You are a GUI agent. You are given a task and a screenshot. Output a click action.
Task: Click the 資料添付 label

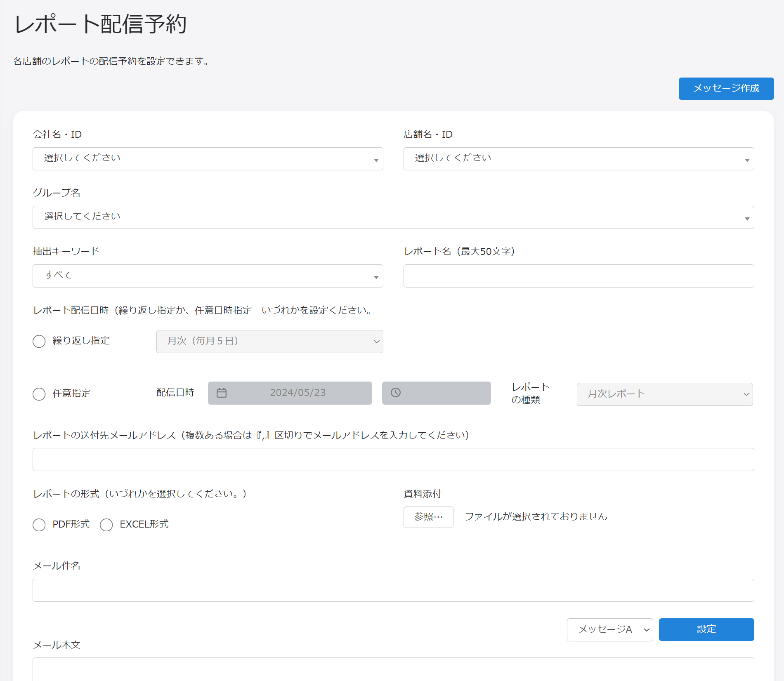click(423, 494)
